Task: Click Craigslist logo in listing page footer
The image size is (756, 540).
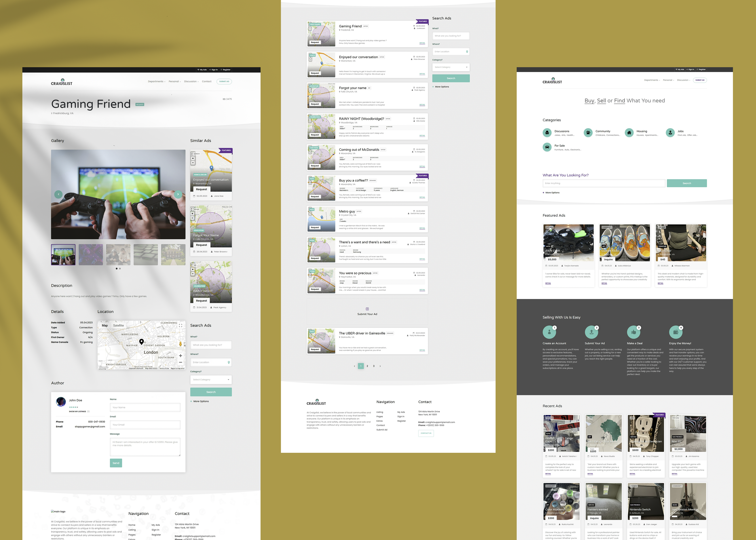Action: point(316,402)
